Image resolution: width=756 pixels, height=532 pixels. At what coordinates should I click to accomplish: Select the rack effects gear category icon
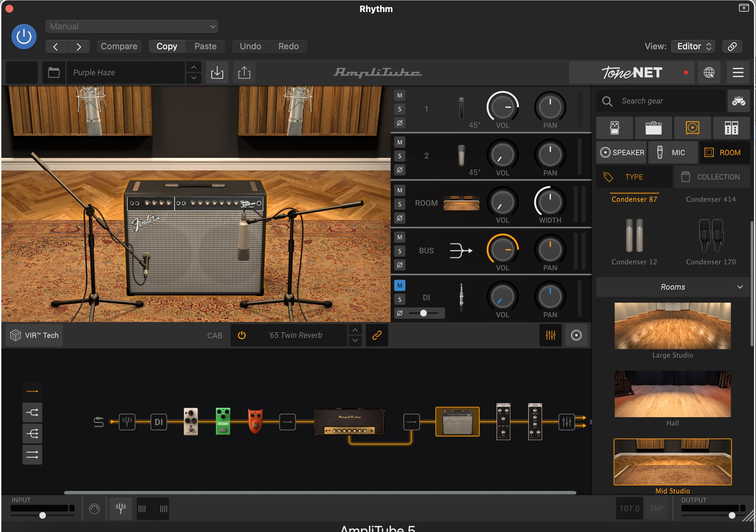(731, 128)
